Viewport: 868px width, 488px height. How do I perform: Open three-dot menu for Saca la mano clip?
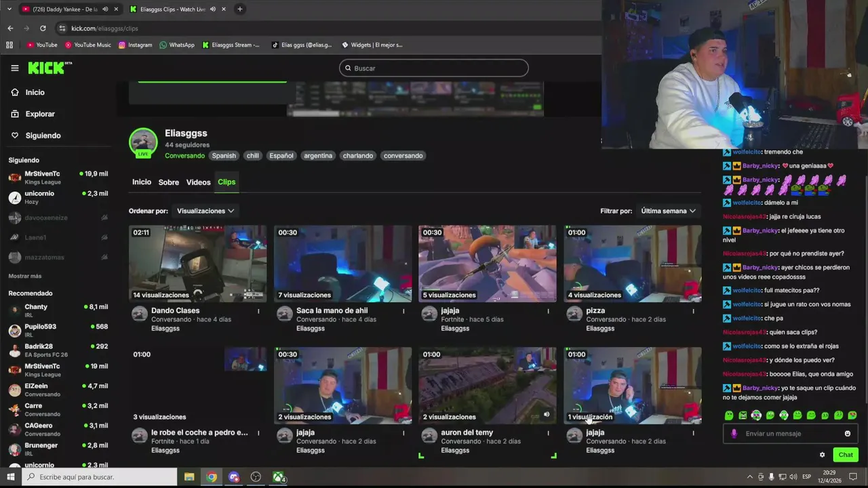tap(403, 311)
